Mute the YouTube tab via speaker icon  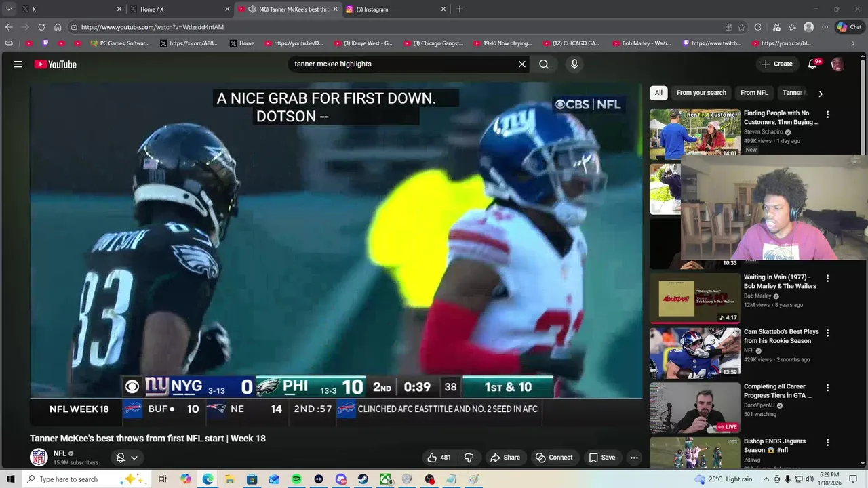pos(252,9)
